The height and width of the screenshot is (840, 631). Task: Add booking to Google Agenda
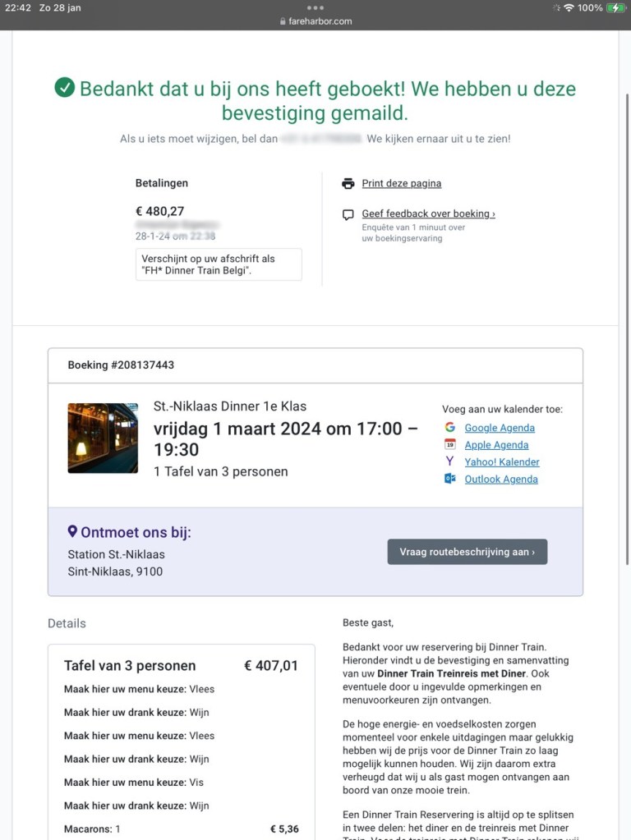pos(500,428)
